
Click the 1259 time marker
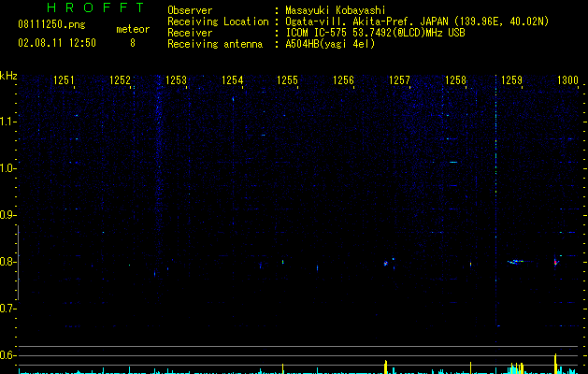click(x=511, y=80)
